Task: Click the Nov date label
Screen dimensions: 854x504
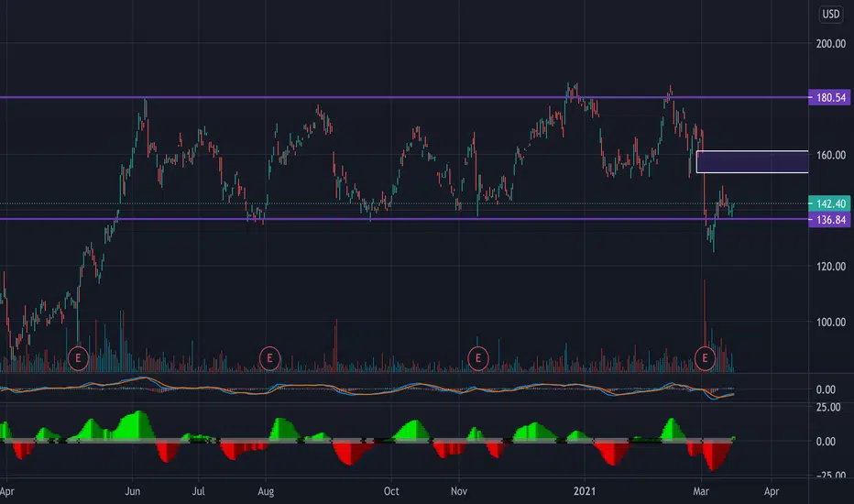Action: [x=458, y=491]
